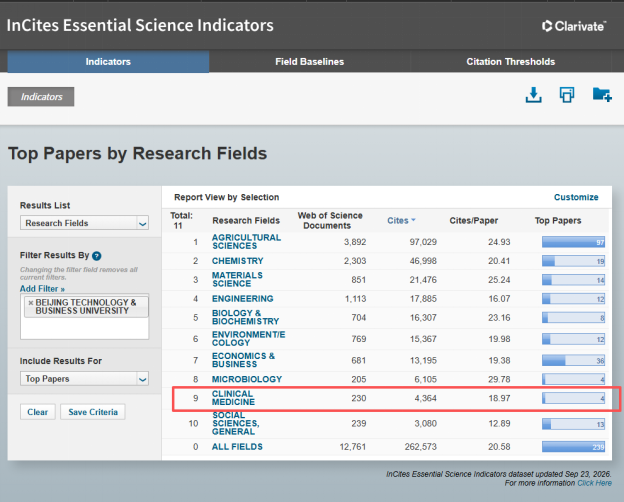The height and width of the screenshot is (502, 624).
Task: Click the All Fields top papers bar showing 239
Action: point(573,447)
